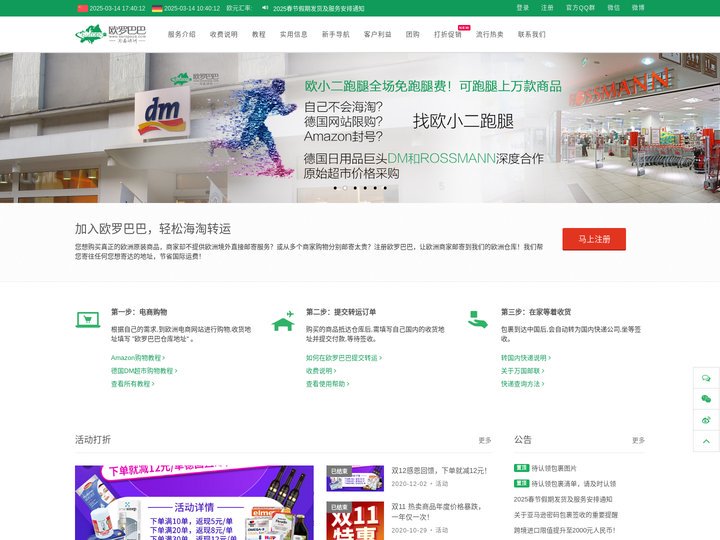The image size is (720, 540).
Task: Open the 2025春节假期发货及服务安排通知 announcement in 公告 list
Action: click(x=563, y=499)
